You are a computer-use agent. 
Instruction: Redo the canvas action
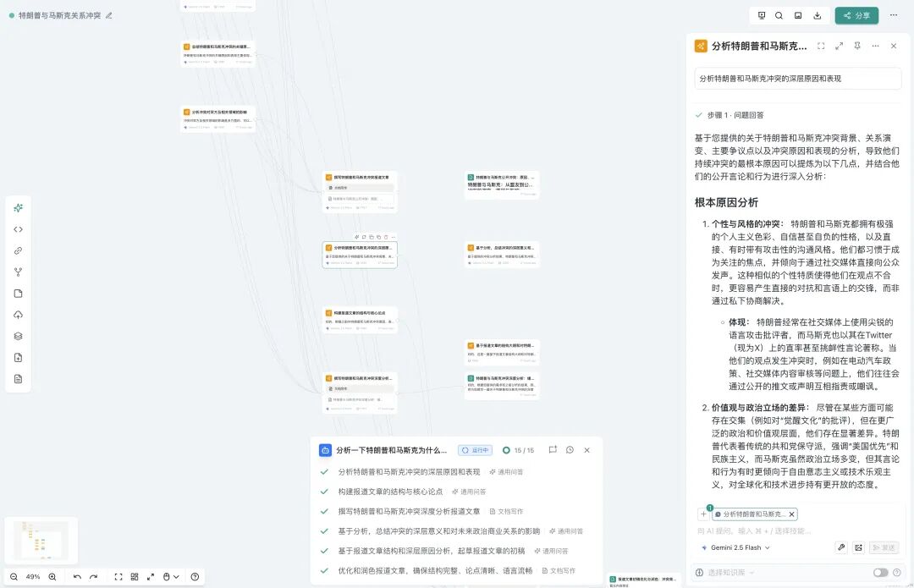[93, 577]
